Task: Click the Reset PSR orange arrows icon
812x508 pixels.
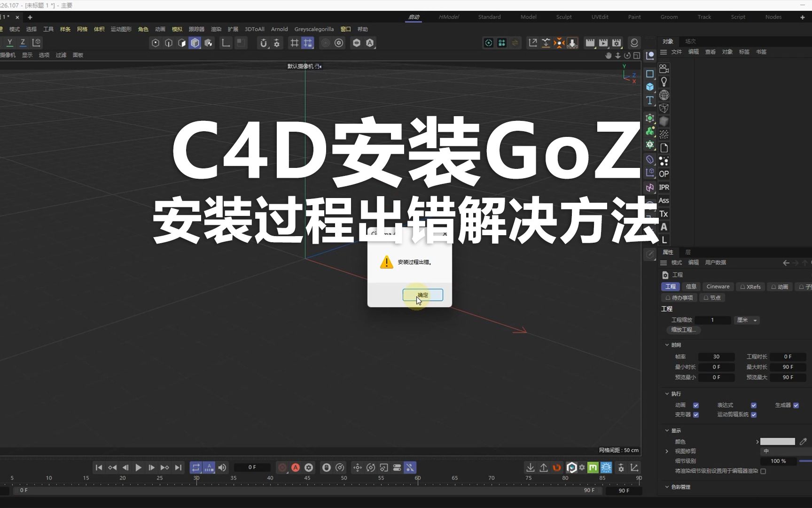Action: click(x=559, y=43)
